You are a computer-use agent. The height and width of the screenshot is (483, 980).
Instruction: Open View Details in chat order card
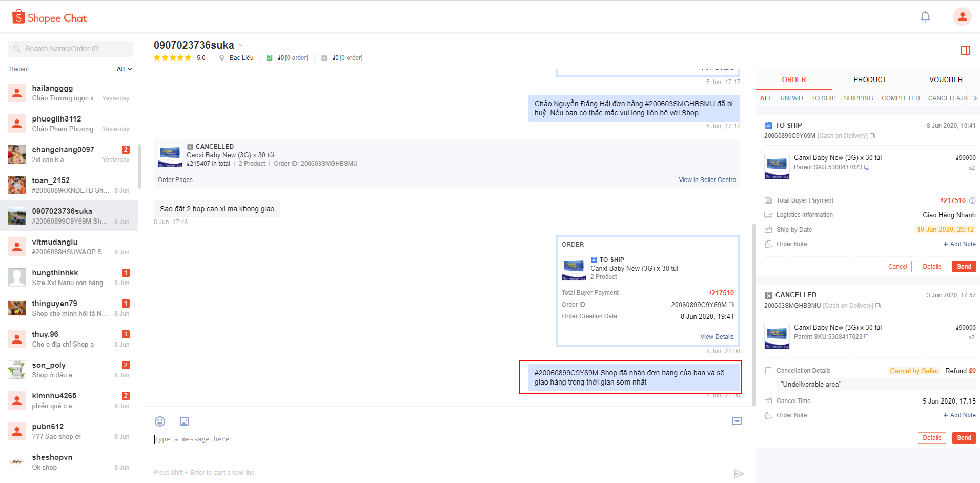[x=717, y=337]
